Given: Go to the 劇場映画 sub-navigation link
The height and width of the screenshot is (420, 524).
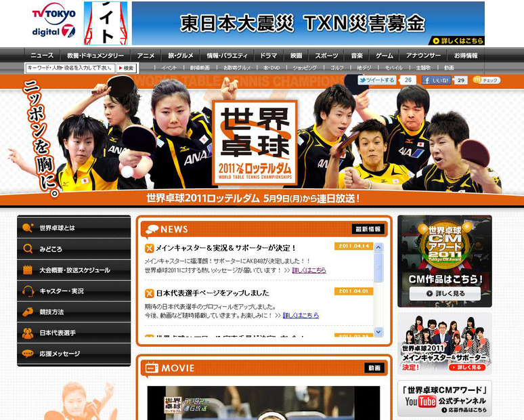Looking at the screenshot, I should coord(200,68).
